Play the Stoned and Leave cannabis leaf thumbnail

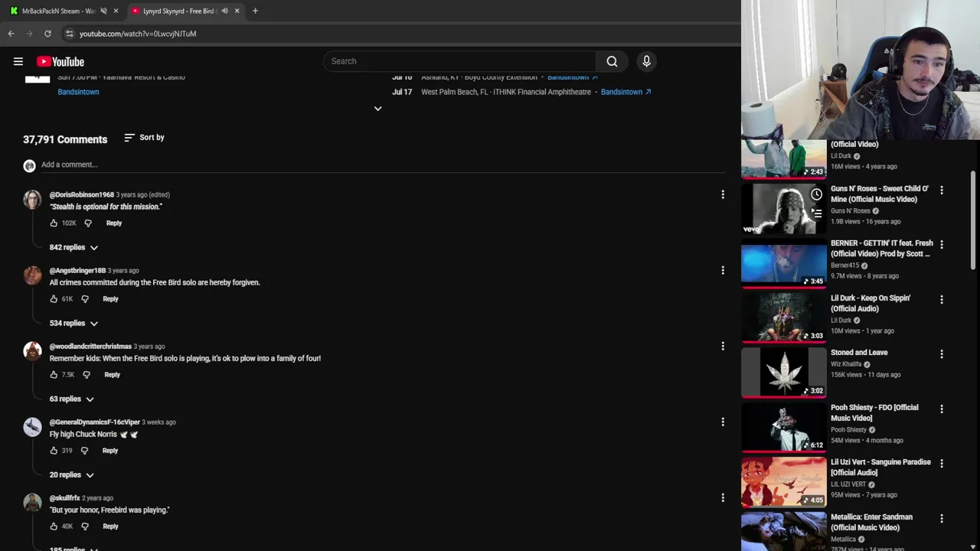tap(784, 373)
